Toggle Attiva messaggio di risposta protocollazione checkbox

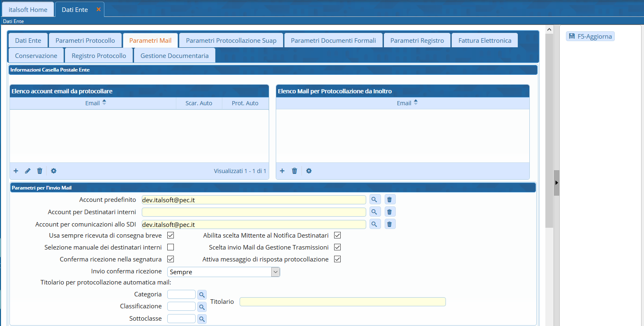click(337, 259)
